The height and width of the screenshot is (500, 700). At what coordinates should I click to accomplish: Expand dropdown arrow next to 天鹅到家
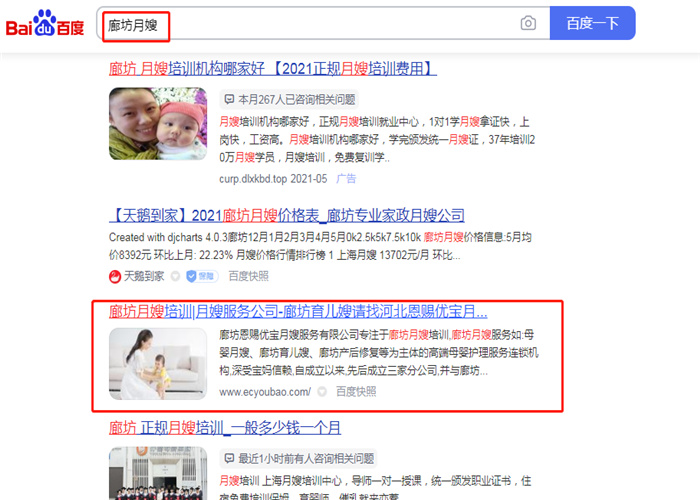(x=175, y=277)
